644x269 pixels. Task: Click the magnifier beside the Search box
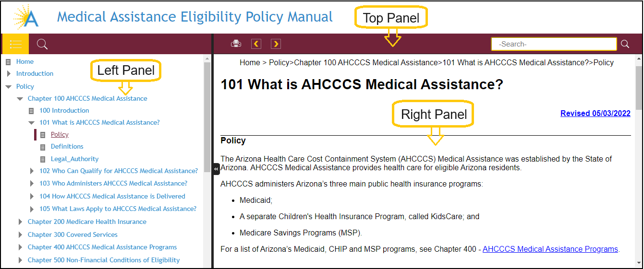pos(625,44)
